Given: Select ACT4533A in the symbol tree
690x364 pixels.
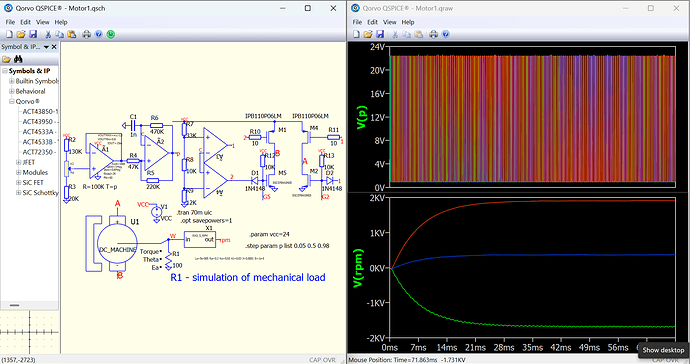Looking at the screenshot, I should pyautogui.click(x=40, y=132).
